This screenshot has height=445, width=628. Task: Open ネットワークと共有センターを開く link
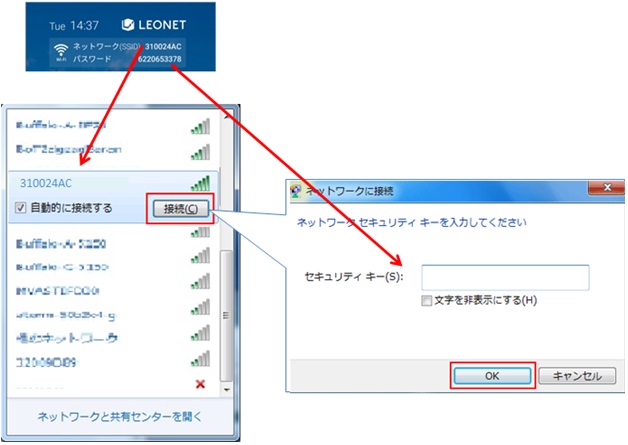click(120, 416)
